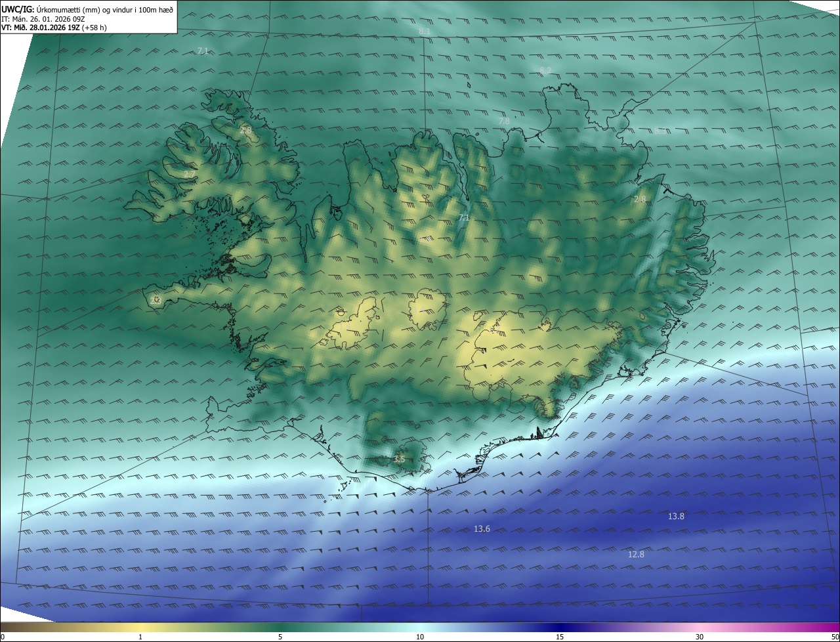Click the pink color band above the 30 tick
The image size is (840, 642).
(700, 627)
